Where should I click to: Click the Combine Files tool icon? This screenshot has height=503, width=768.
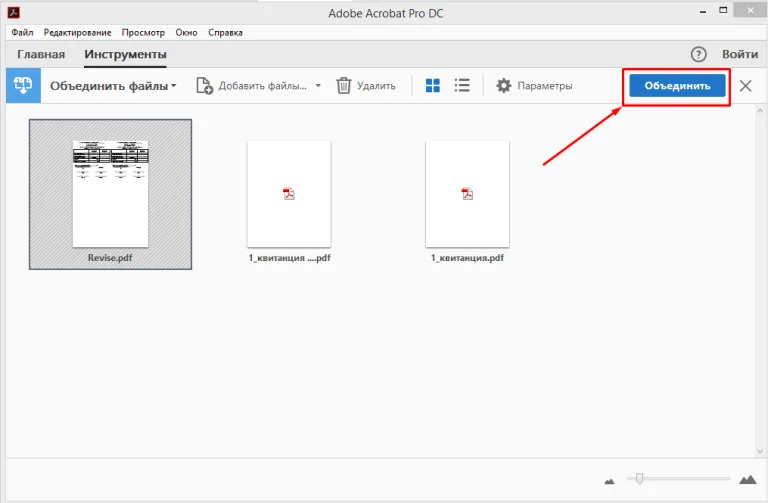pos(23,86)
